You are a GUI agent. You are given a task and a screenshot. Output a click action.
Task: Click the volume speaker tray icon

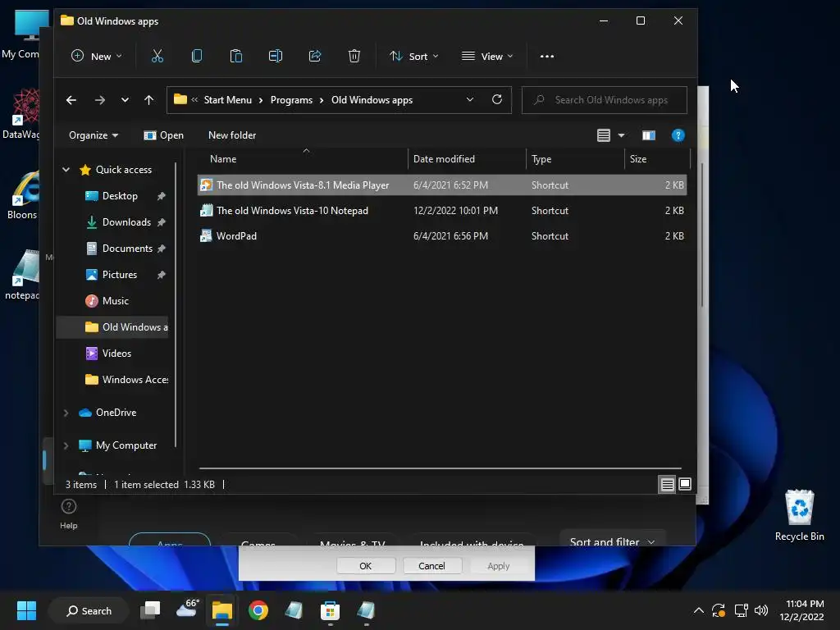pyautogui.click(x=760, y=610)
